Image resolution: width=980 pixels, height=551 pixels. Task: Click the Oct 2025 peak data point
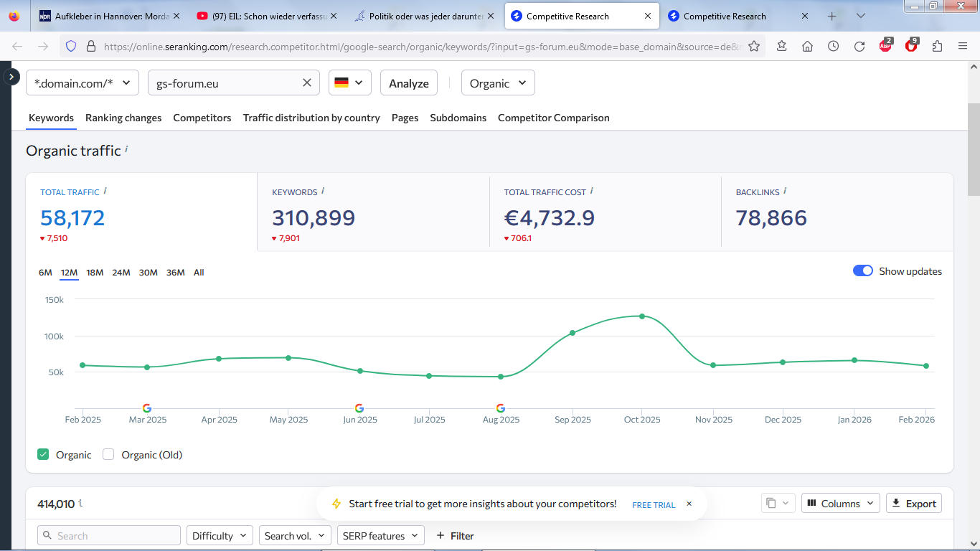(x=642, y=316)
